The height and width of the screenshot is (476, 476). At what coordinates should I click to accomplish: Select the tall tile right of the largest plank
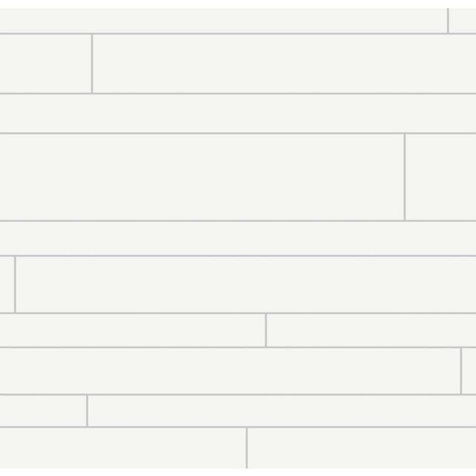pyautogui.click(x=440, y=177)
